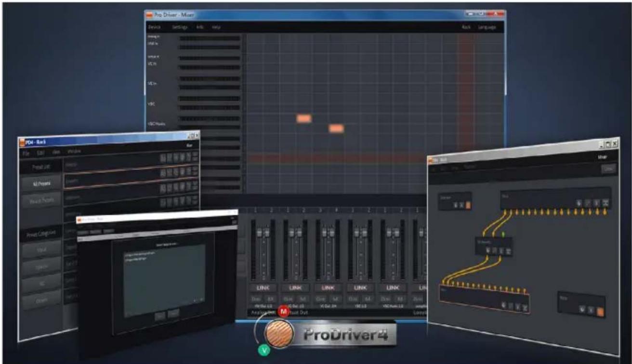Open Device menu in Pro Driver Mixer

155,27
